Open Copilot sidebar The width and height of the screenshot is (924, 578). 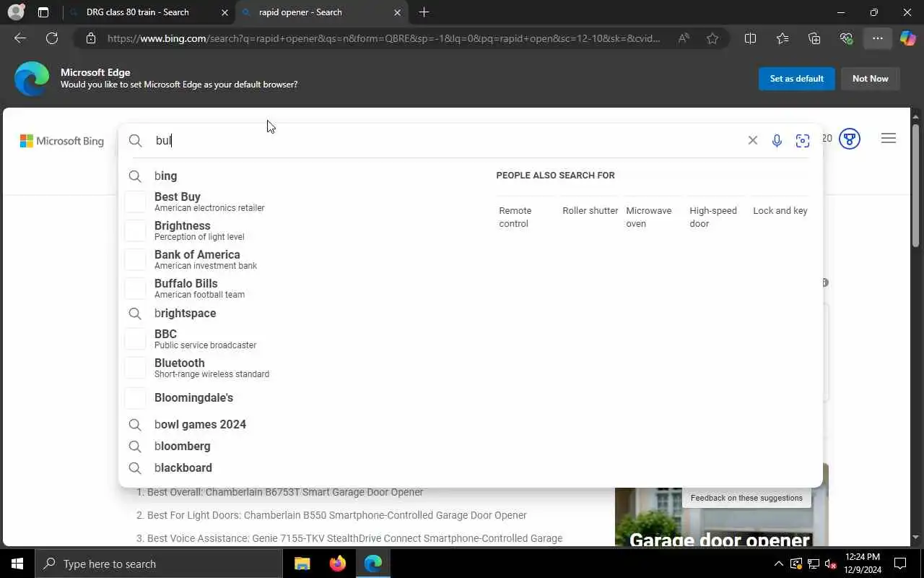coord(908,38)
